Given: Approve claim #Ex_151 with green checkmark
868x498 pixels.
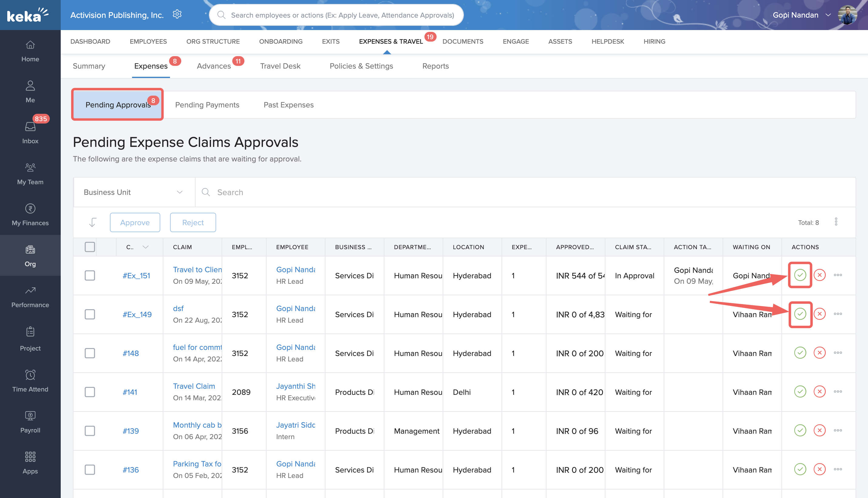Looking at the screenshot, I should [800, 275].
